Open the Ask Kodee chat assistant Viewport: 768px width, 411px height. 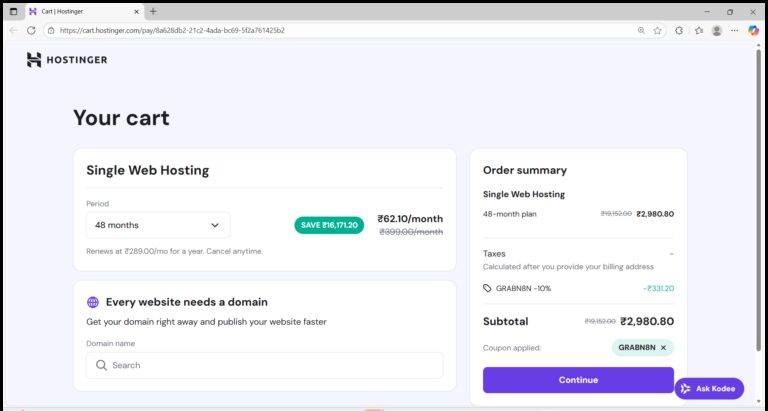pos(709,388)
